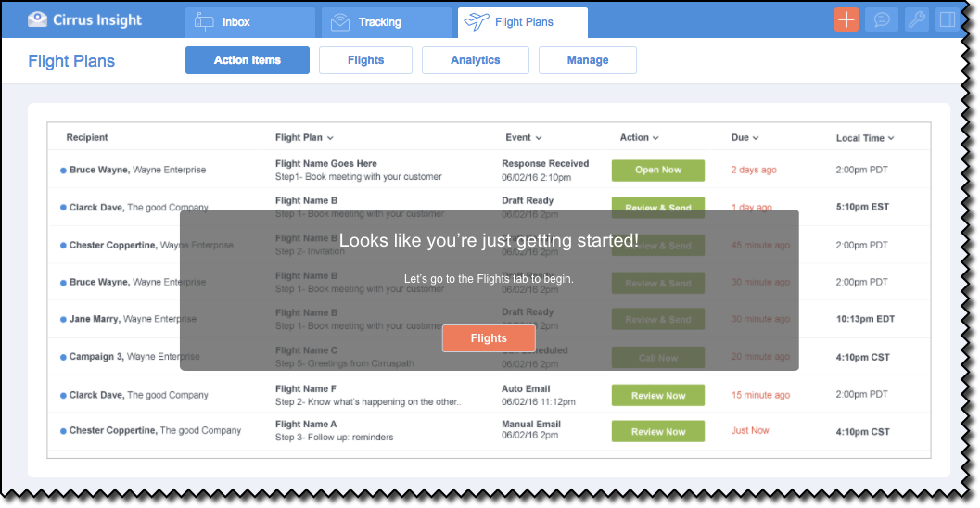Select recipient Bruce Wayne in first row
Viewport: 980px width, 508px height.
point(137,170)
